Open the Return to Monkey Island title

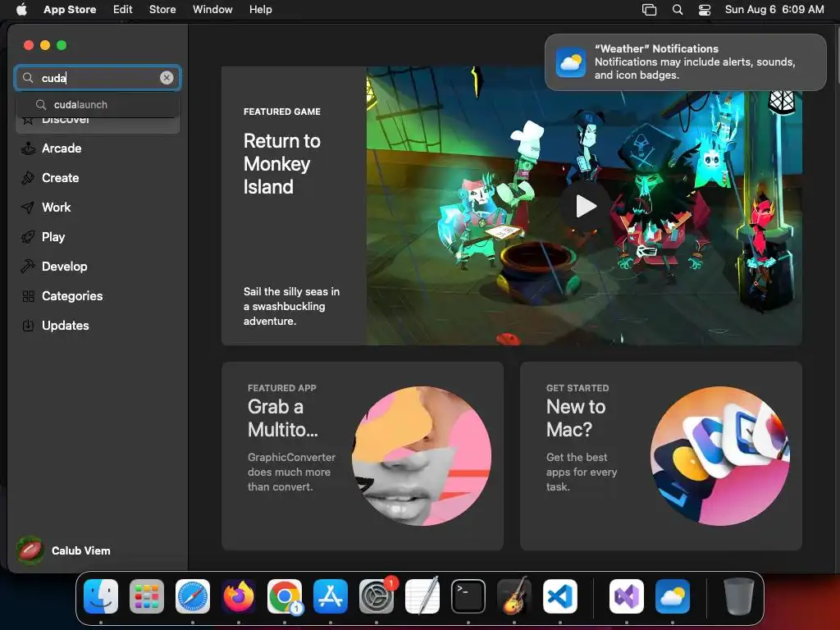[x=282, y=164]
